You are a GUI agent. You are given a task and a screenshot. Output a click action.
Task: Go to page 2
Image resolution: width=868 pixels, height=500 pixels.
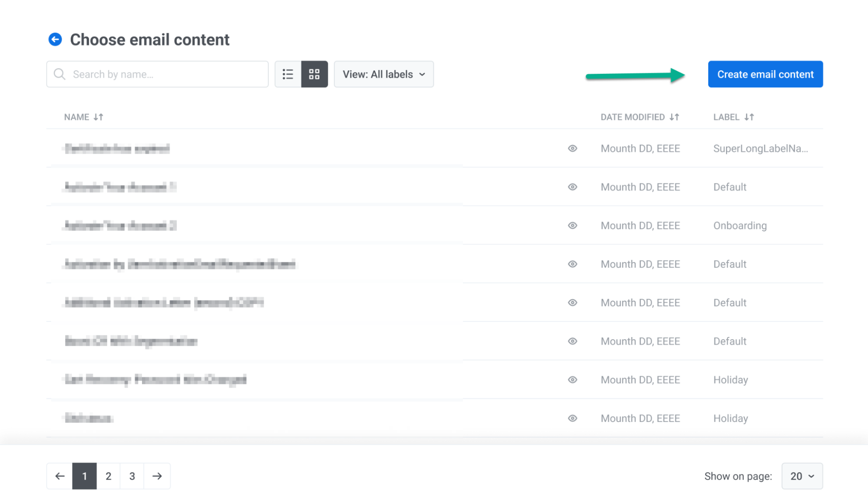tap(108, 476)
